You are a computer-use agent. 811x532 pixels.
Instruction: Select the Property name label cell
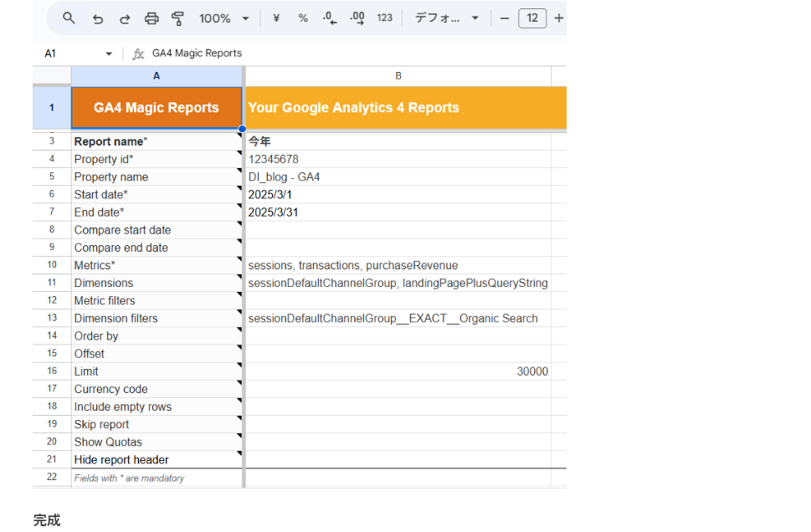tap(157, 176)
